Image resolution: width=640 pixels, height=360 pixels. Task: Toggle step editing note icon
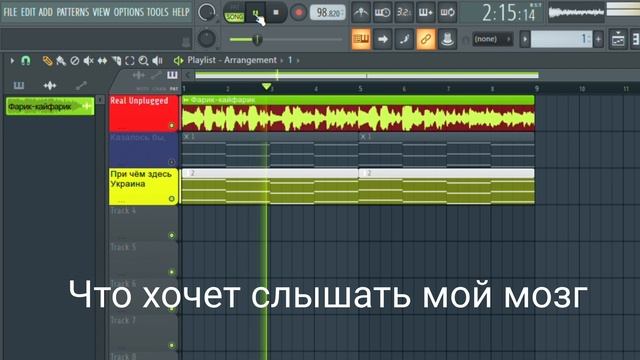click(404, 39)
